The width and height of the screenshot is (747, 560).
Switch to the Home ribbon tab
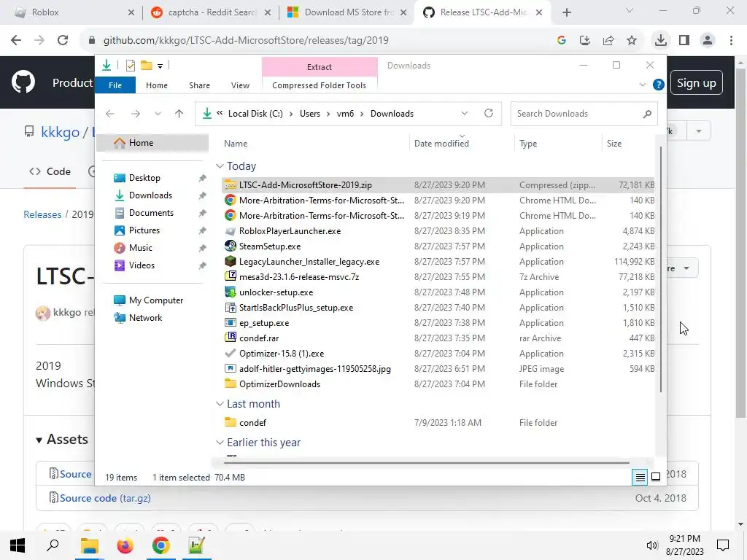point(157,85)
